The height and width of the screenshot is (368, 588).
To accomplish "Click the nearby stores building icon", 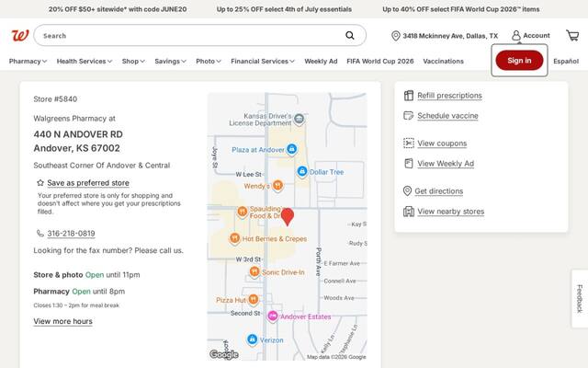I will click(408, 212).
